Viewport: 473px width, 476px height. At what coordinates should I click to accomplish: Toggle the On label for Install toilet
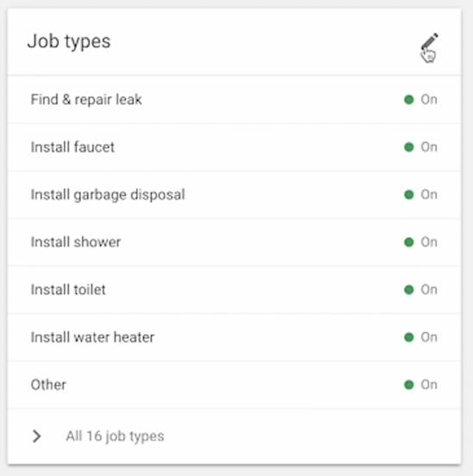(429, 290)
